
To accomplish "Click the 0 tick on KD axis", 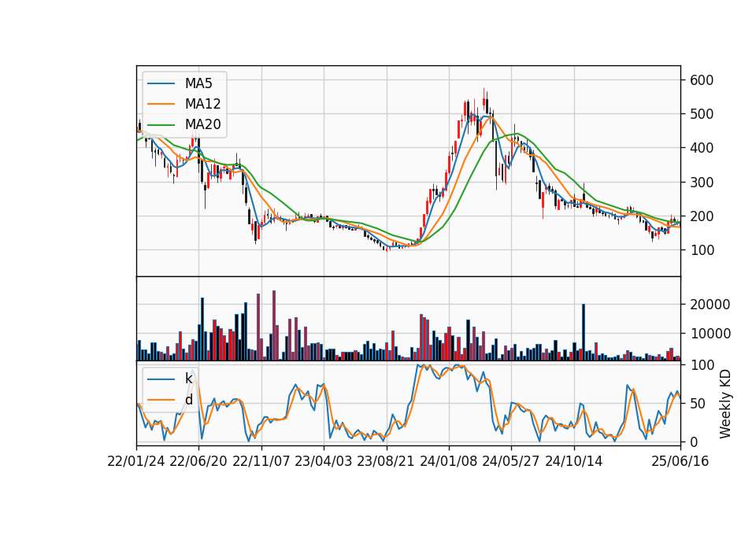I will (694, 441).
